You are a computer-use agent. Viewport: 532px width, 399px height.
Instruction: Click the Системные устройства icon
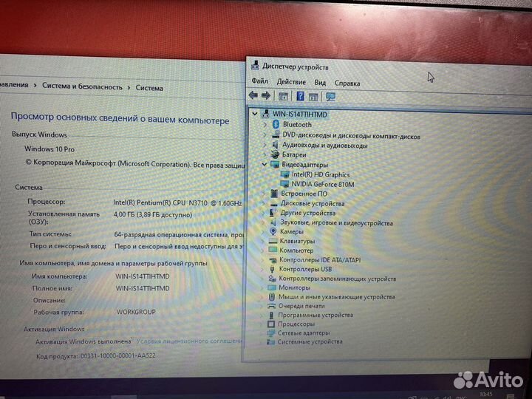pos(270,341)
